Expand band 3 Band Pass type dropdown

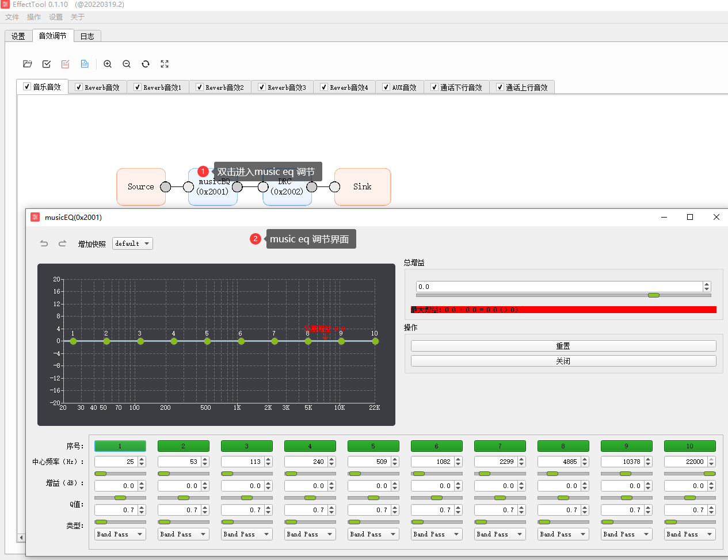[247, 534]
